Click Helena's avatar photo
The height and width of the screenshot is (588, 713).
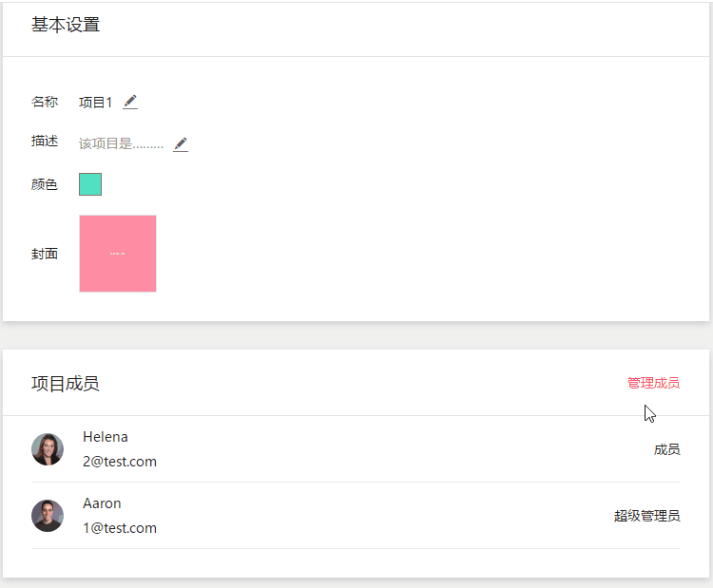[48, 449]
